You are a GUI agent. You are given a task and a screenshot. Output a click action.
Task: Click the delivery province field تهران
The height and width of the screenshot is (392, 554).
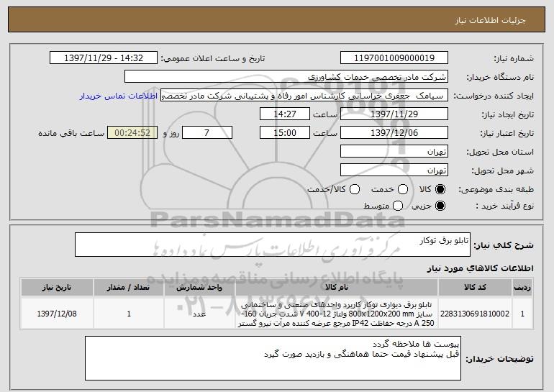(394, 152)
